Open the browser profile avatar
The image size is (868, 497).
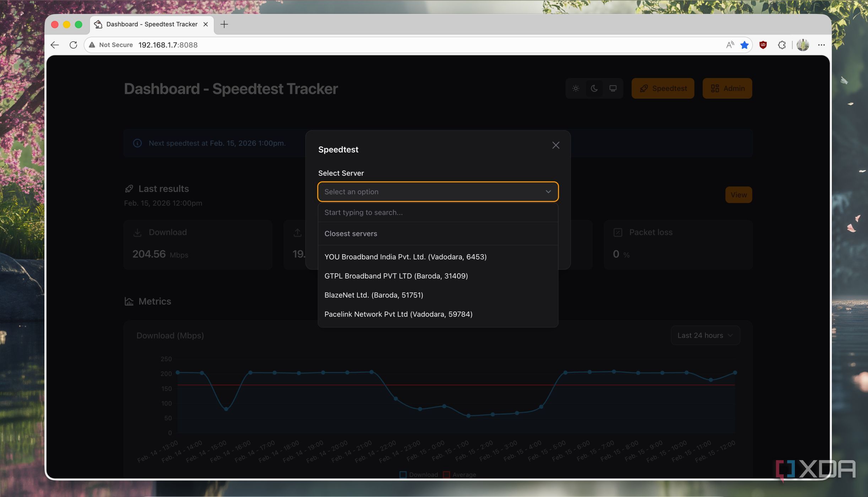point(803,45)
